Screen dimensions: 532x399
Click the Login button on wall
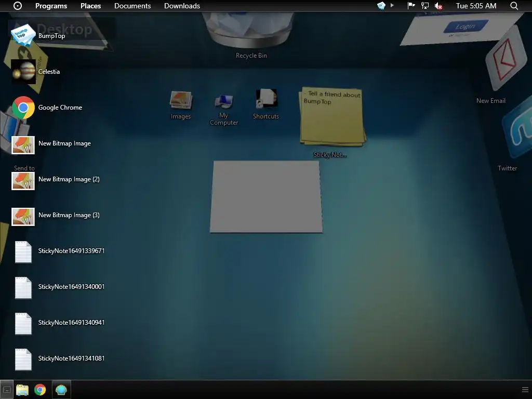coord(465,26)
